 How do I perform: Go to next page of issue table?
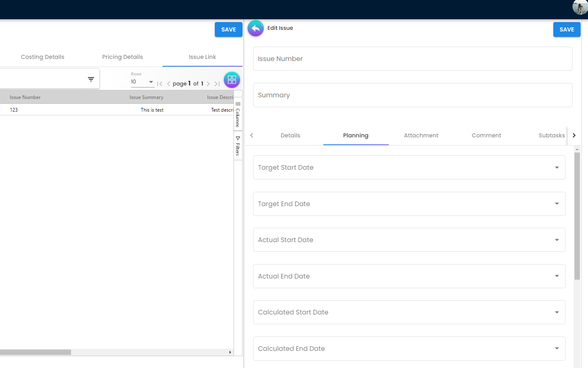(208, 84)
